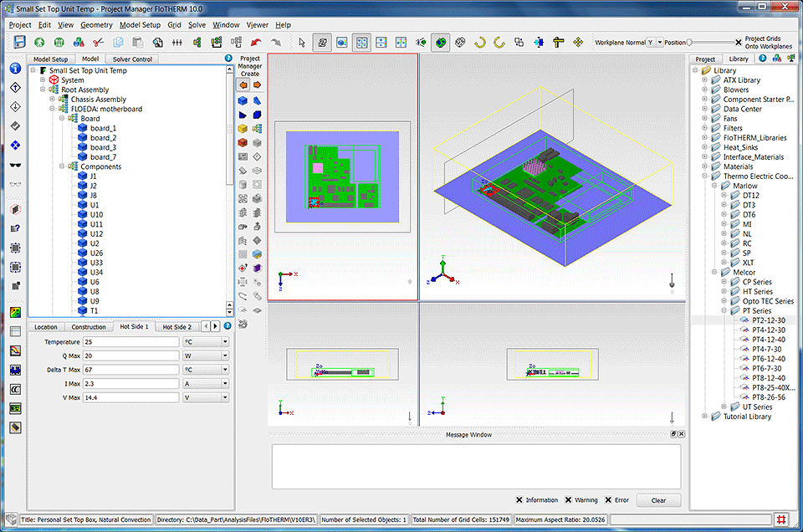Toggle the Error message filter checkbox
This screenshot has width=803, height=532.
point(608,500)
